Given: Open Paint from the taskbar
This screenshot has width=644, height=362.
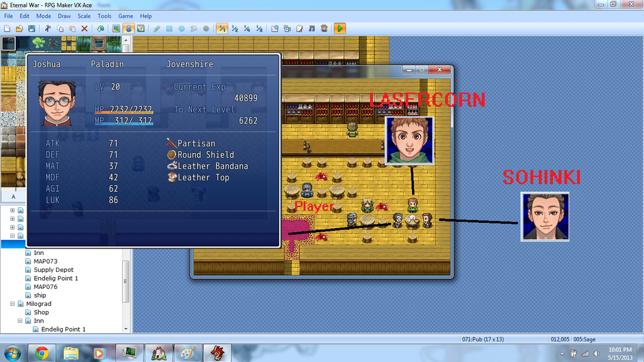Looking at the screenshot, I should click(188, 353).
